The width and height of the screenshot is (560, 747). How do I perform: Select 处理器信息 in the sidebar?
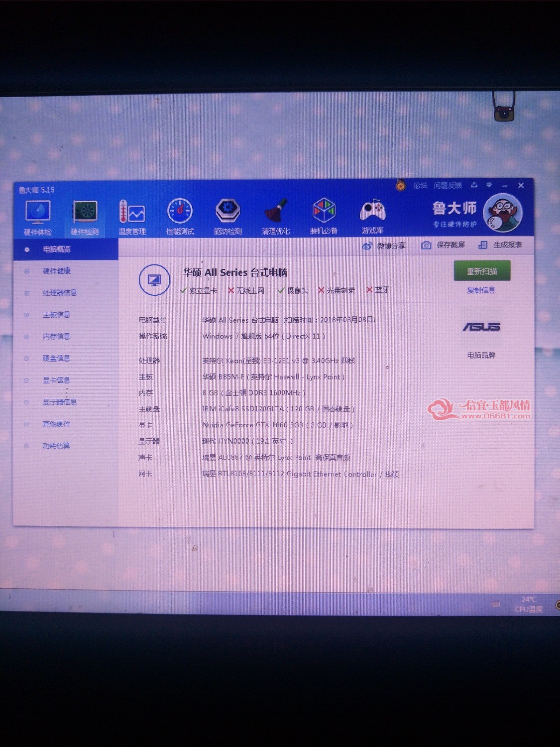point(59,293)
